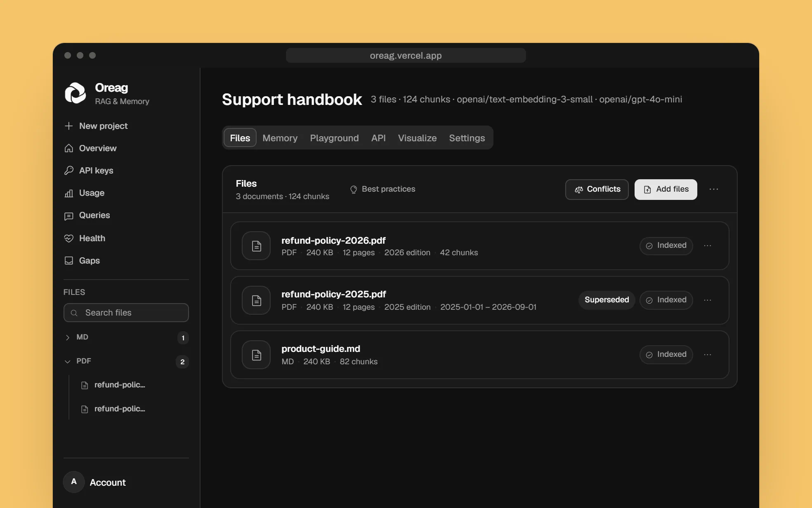Click the bar chart icon beside Usage
Viewport: 812px width, 508px height.
pos(69,193)
